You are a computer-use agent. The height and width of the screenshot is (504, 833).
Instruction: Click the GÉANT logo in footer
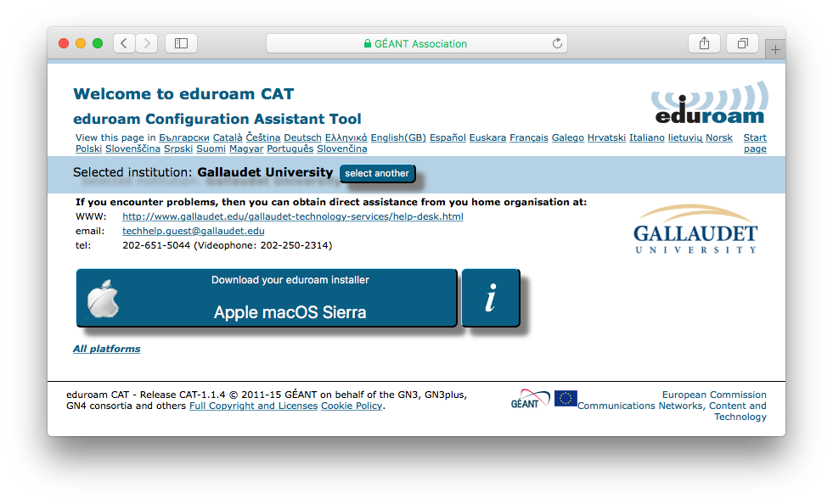(530, 399)
